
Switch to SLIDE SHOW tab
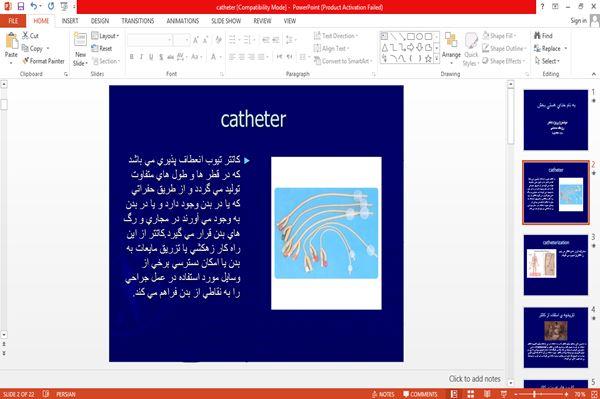pyautogui.click(x=226, y=21)
